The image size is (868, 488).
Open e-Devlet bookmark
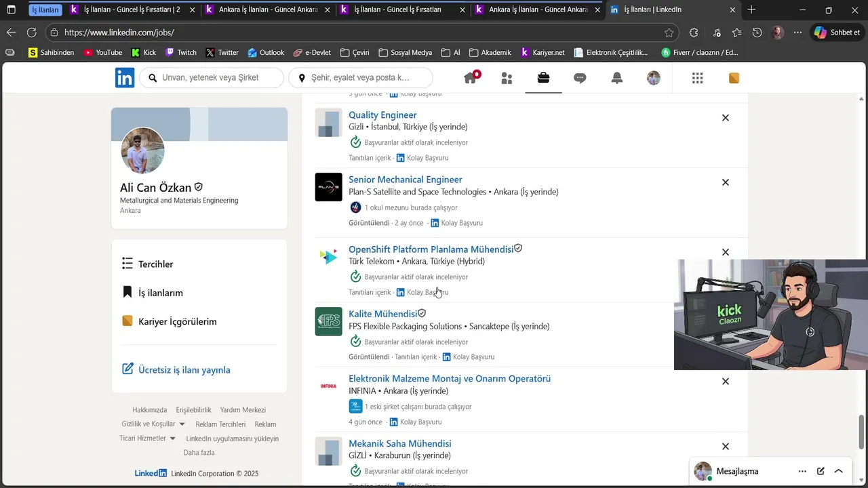point(312,52)
